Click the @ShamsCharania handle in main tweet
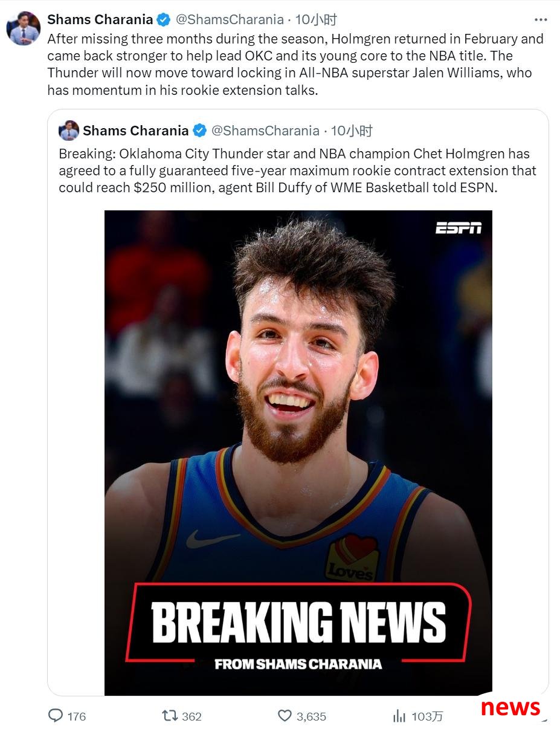 (x=230, y=20)
